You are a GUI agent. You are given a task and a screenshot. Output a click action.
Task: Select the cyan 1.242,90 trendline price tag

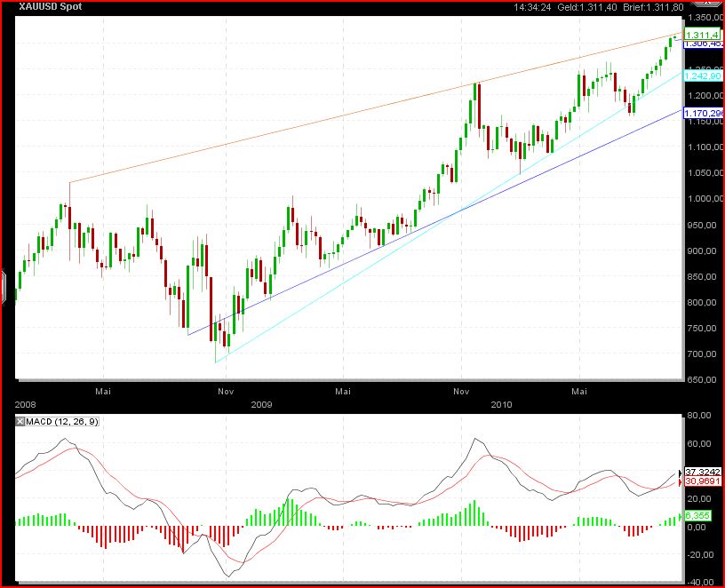(x=703, y=76)
